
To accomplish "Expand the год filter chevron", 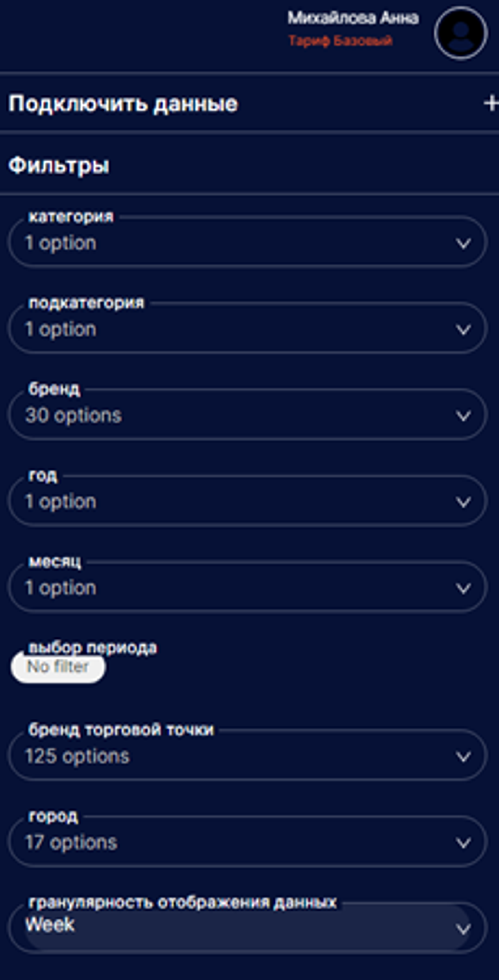I will point(463,502).
